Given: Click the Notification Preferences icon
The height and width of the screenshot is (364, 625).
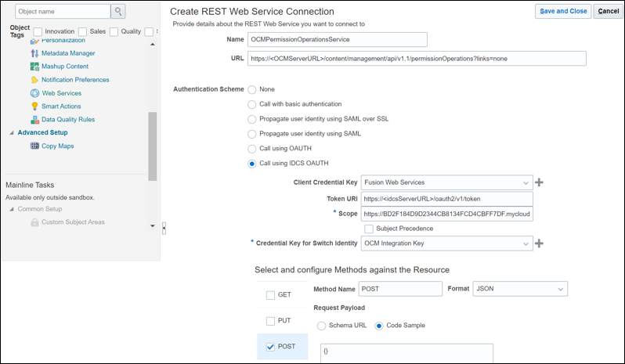Looking at the screenshot, I should (34, 80).
